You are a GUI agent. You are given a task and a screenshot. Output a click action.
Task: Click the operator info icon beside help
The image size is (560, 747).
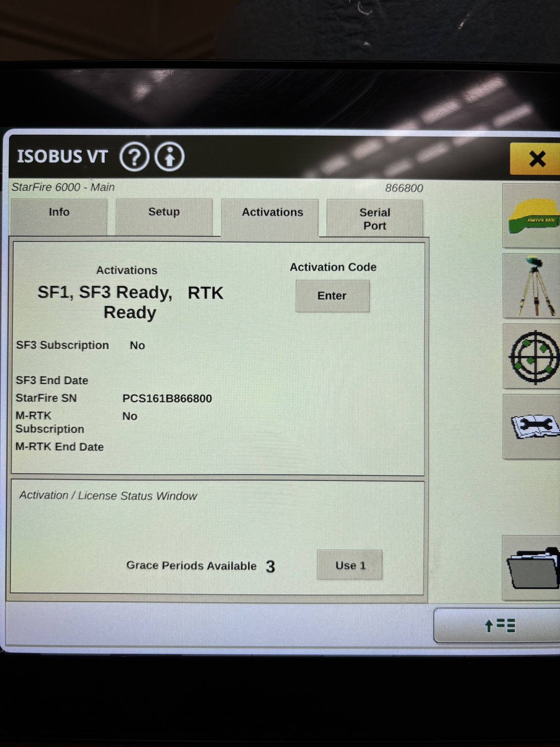point(169,157)
